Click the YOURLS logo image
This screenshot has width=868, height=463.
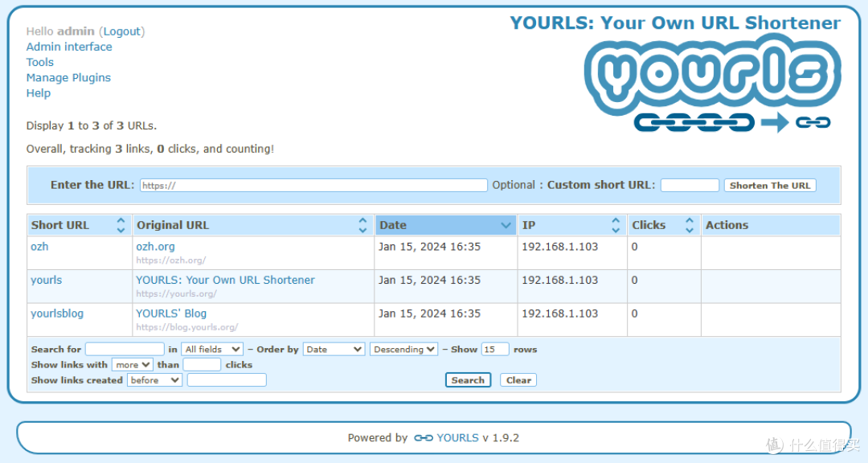tap(714, 84)
